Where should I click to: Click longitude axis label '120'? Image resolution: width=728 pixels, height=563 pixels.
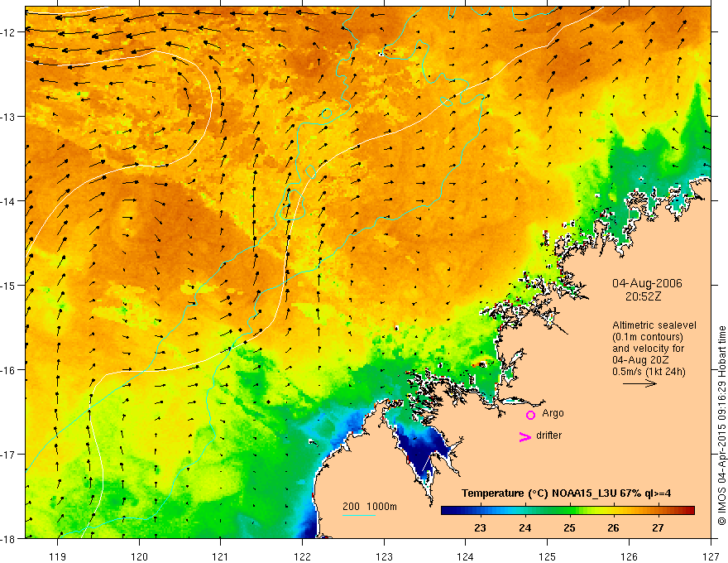click(x=139, y=556)
